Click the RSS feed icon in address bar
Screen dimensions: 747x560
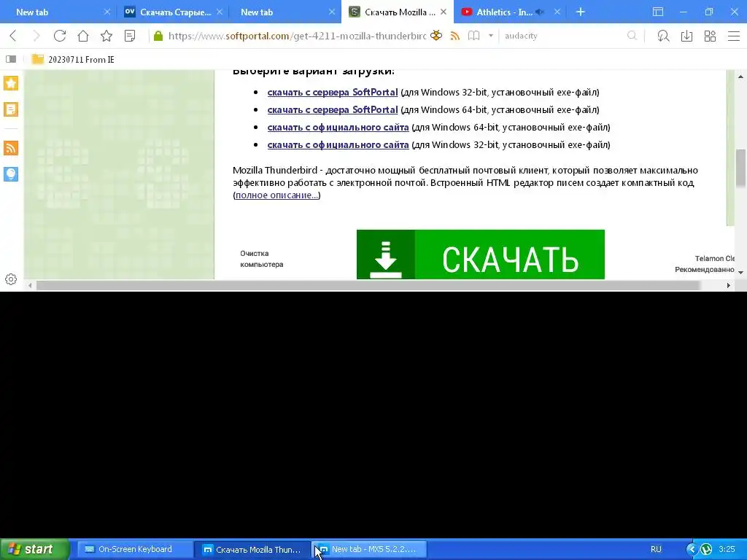455,36
